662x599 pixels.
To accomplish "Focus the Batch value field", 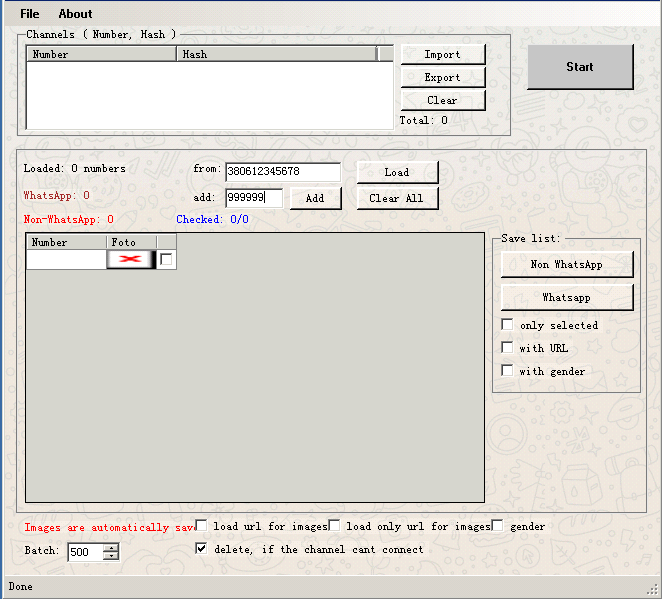I will pos(86,552).
